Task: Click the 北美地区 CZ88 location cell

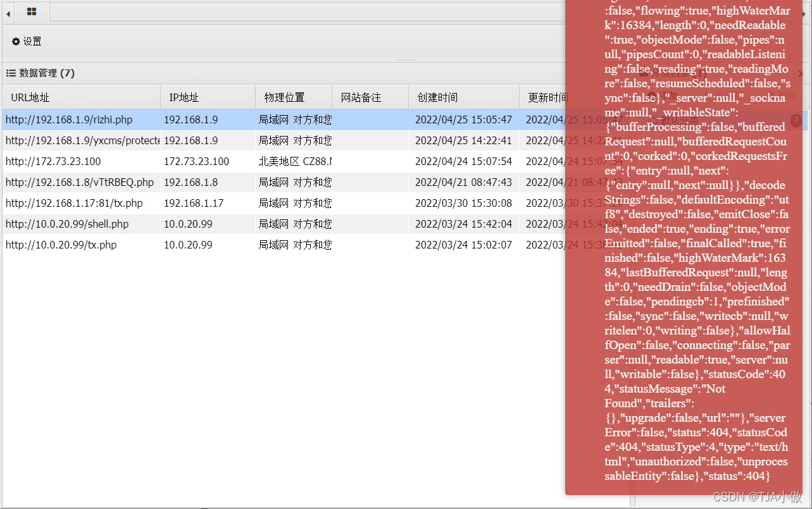Action: 294,161
